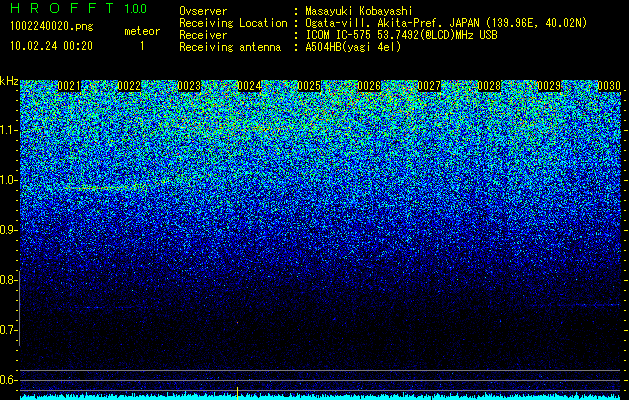Viewport: 629px width, 400px height.
Task: Click observer name Masayuki Kobayashi
Action: pos(359,11)
